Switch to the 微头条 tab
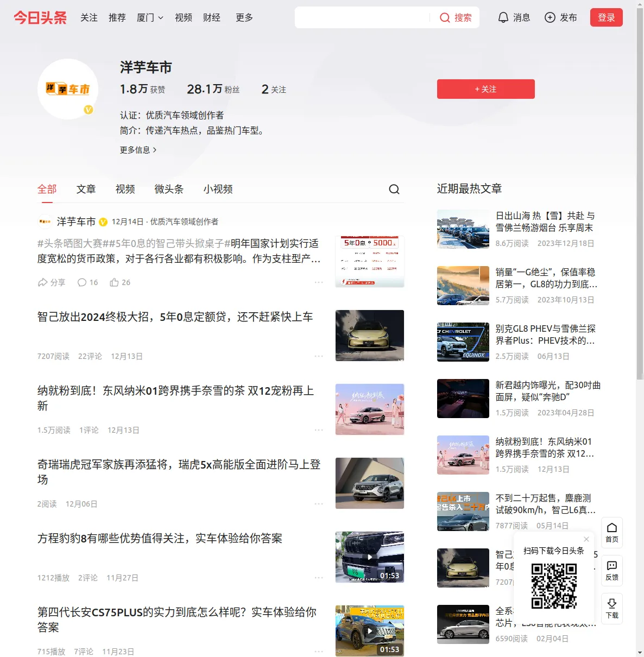Screen dimensions: 644x657 169,189
